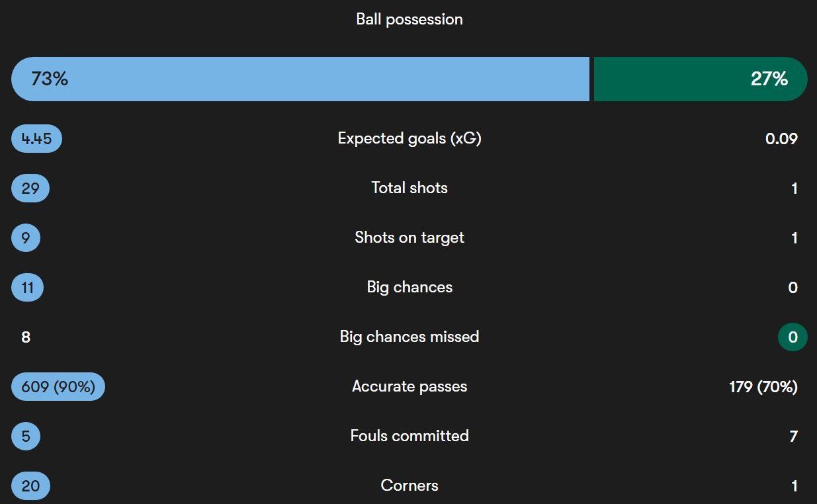Select the Ball possession heading

pos(409,19)
